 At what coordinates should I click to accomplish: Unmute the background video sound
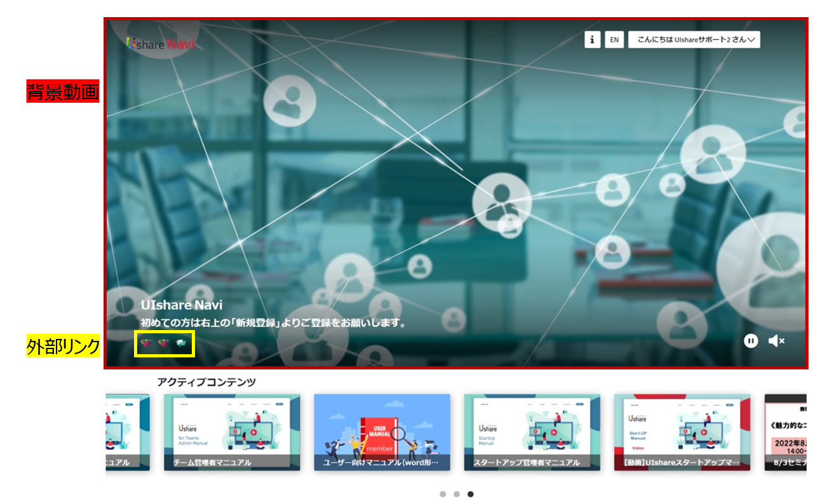(x=776, y=341)
